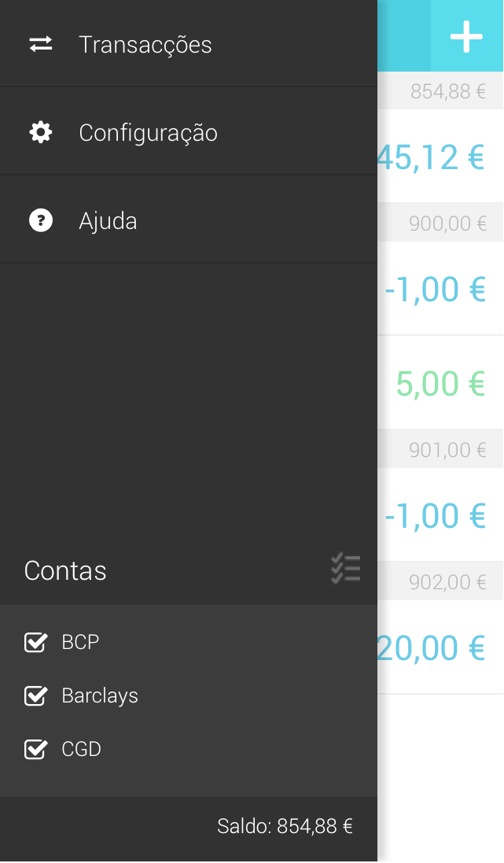Open the Transacções menu item
This screenshot has height=863, width=504.
[x=145, y=44]
